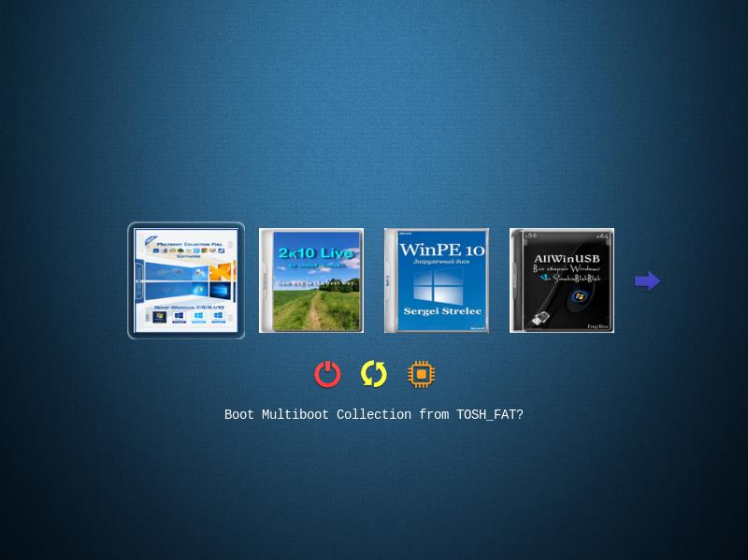Click the yellow restart arrows icon
Viewport: 748px width, 560px height.
374,374
